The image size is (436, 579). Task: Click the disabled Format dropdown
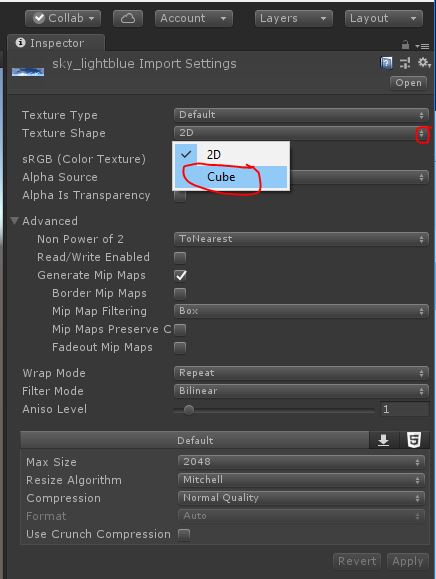point(301,516)
